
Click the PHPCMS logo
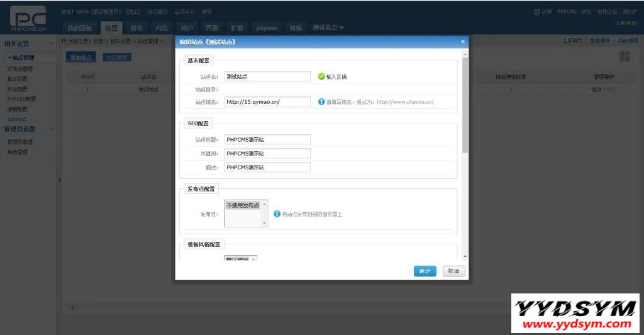tap(28, 20)
